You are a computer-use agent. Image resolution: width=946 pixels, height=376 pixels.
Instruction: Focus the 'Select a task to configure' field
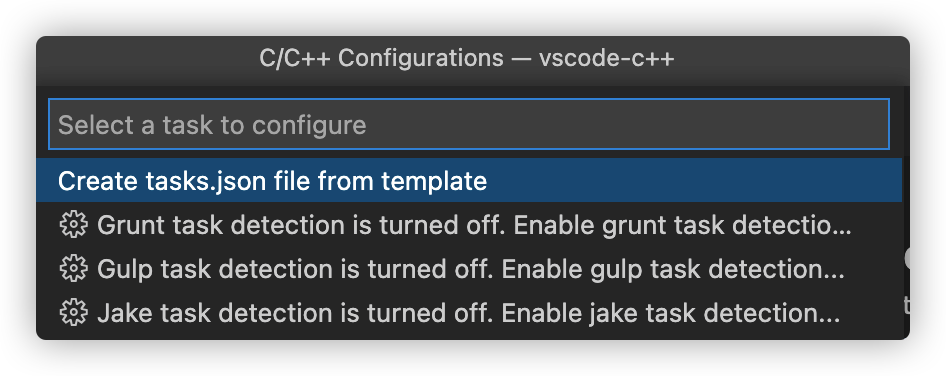tap(469, 124)
